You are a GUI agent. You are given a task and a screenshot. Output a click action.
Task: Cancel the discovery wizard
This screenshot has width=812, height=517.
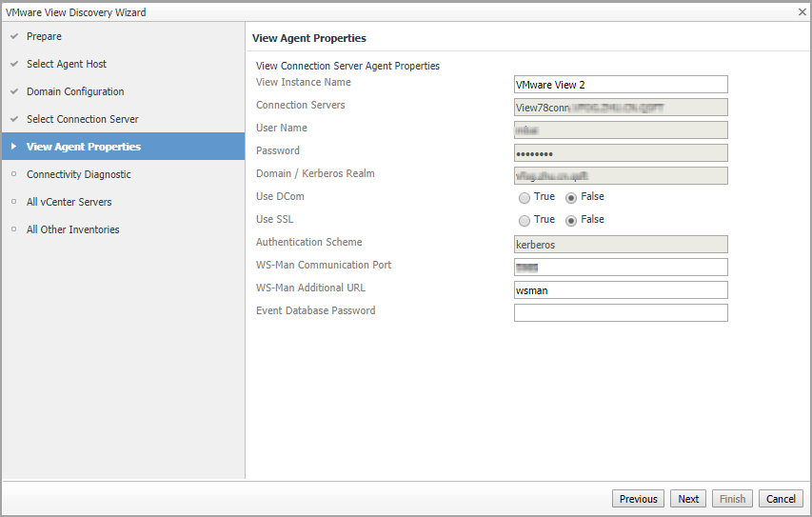point(781,499)
